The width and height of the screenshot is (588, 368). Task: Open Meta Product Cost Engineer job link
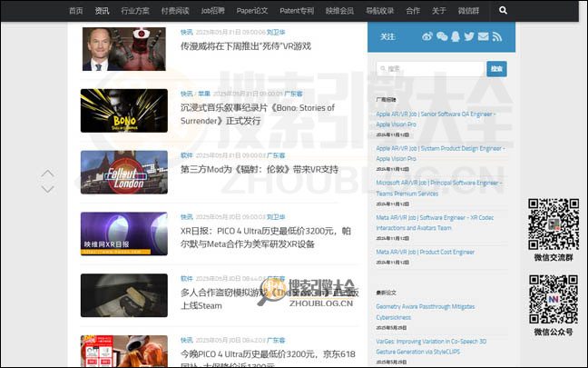tap(426, 252)
